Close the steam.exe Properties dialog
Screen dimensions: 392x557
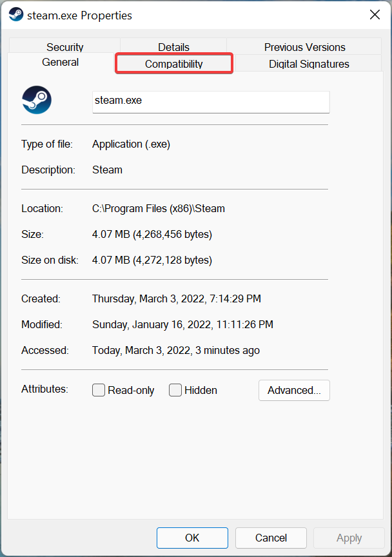(x=374, y=14)
